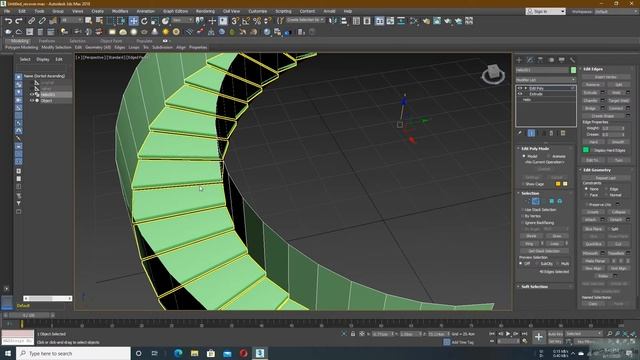Click green Display Hard Edges color swatch
The height and width of the screenshot is (360, 640).
pos(586,150)
